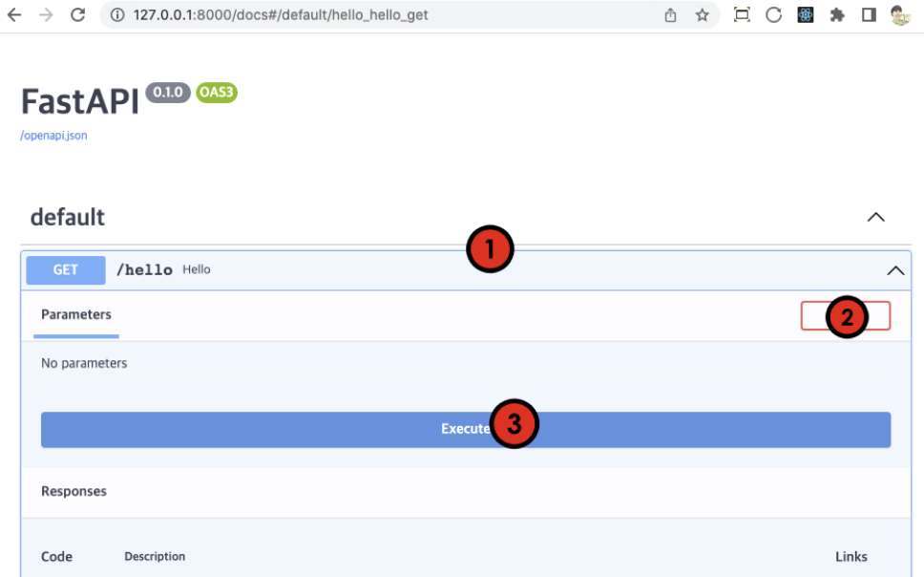Go back using the browser back arrow
Screen dimensions: 924x577
tap(14, 14)
